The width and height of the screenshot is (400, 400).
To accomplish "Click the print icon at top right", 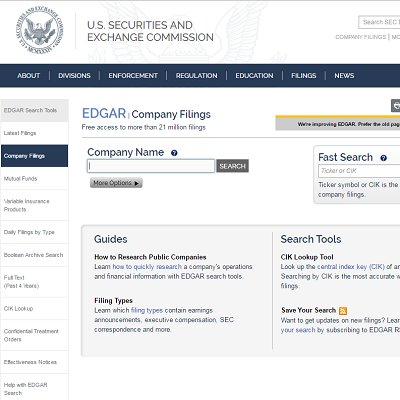I will 396,106.
